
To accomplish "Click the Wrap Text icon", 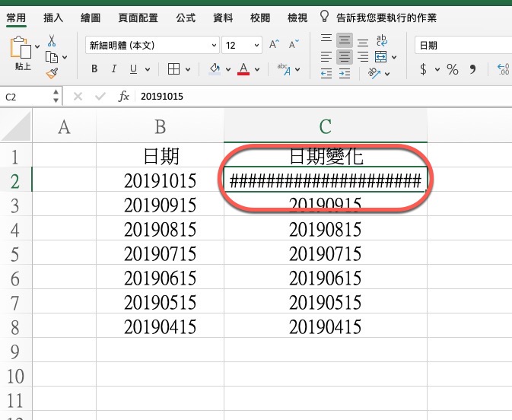I will [x=381, y=40].
